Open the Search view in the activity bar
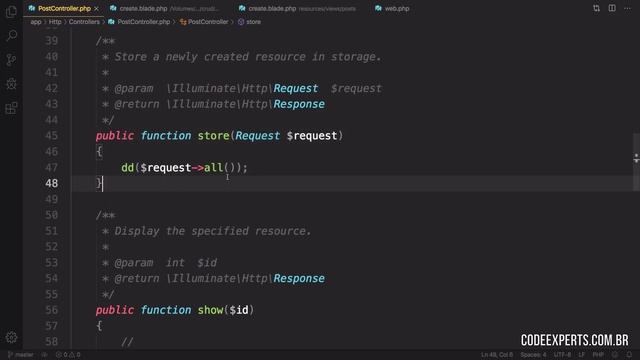640x360 pixels. coord(11,36)
